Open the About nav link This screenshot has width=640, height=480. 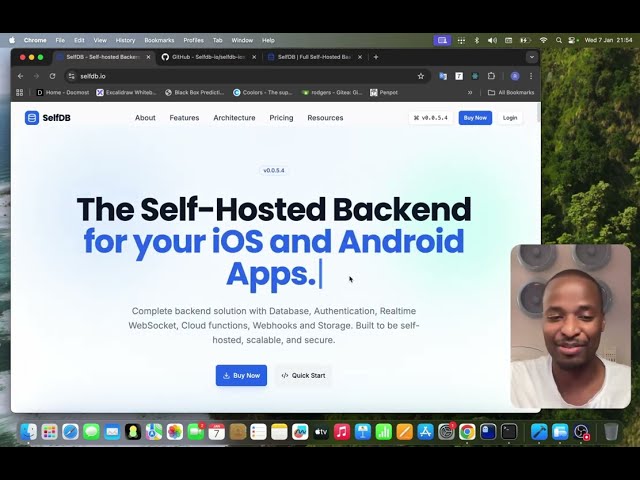pyautogui.click(x=145, y=118)
